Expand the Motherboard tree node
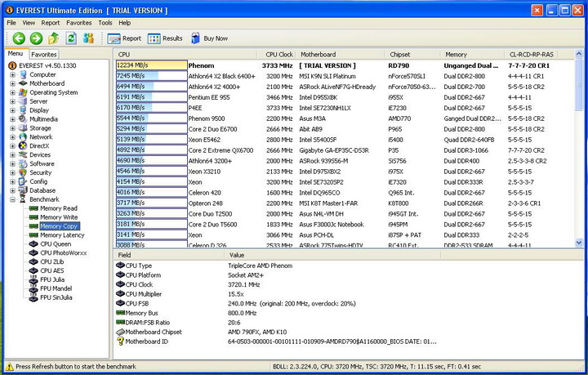 tap(12, 83)
